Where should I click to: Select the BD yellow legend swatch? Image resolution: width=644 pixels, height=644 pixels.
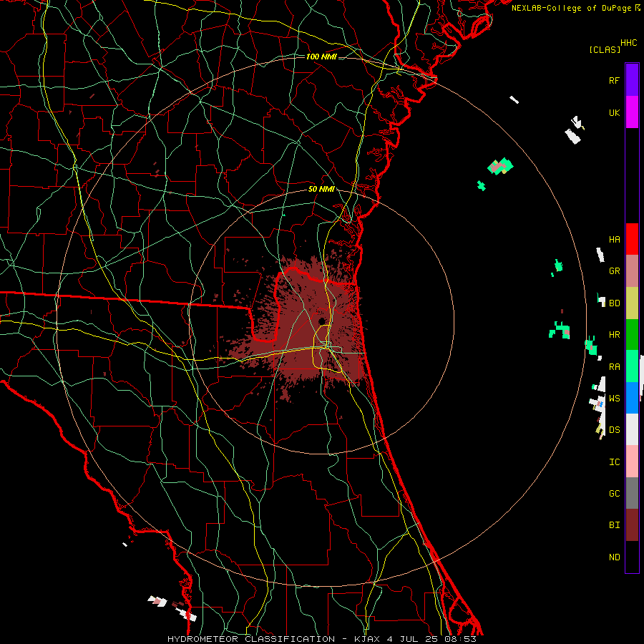[x=632, y=303]
